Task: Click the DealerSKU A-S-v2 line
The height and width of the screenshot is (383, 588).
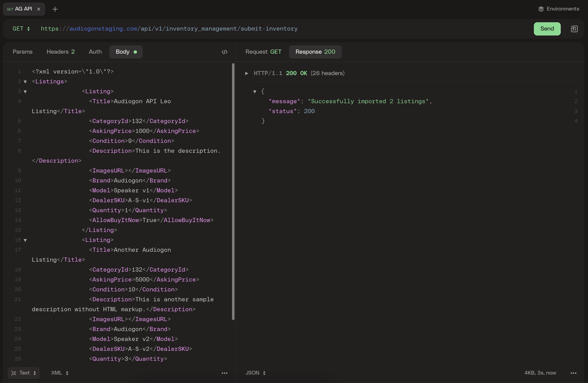Action: (x=140, y=349)
